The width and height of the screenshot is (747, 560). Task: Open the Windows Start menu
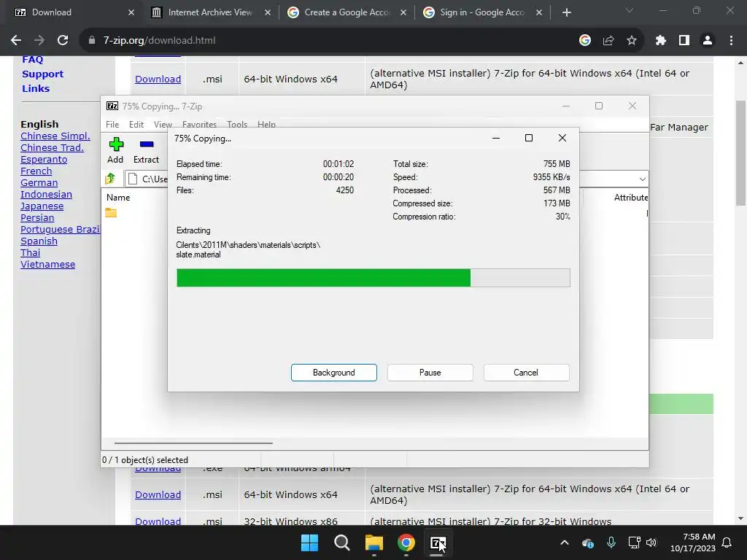309,542
